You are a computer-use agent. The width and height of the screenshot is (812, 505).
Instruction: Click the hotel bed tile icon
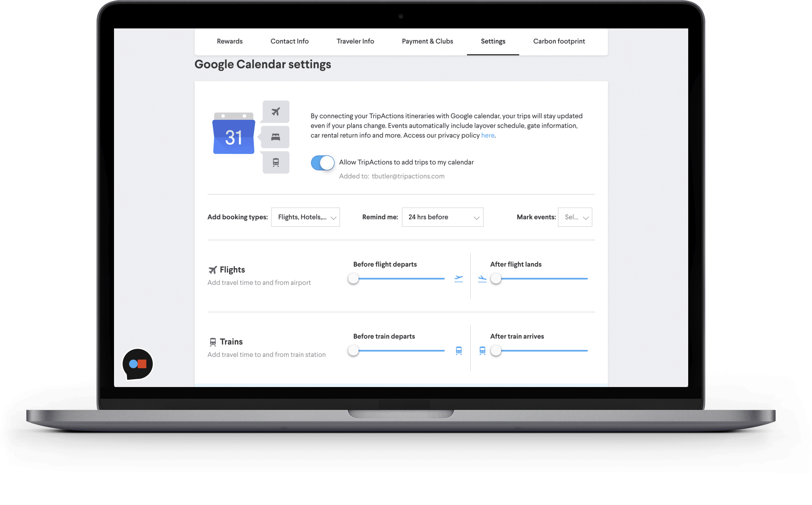[276, 137]
